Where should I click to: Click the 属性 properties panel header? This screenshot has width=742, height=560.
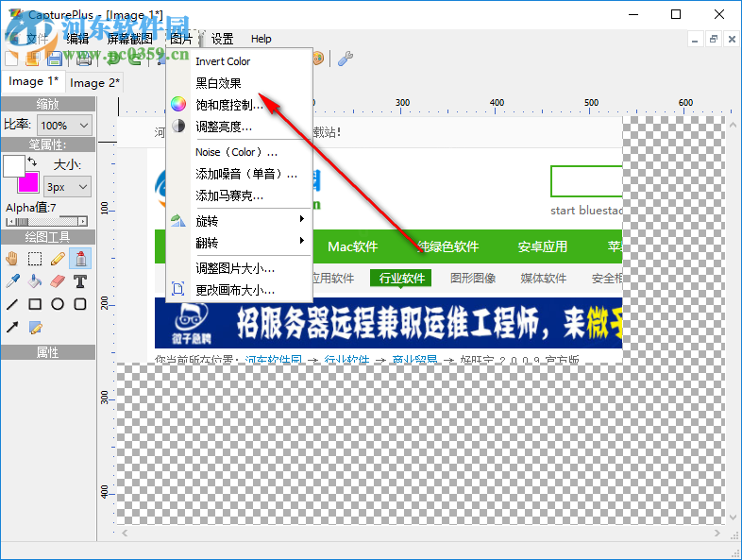point(48,352)
